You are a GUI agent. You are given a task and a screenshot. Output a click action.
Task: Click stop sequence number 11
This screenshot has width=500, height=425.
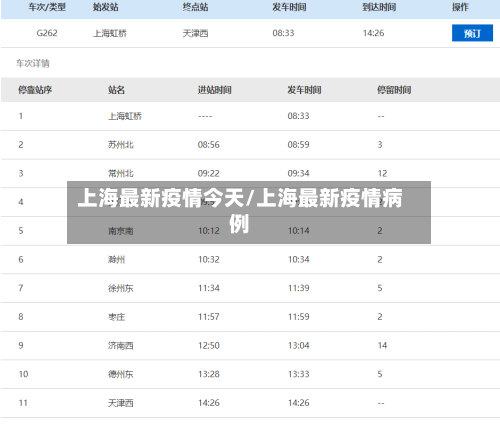[23, 403]
